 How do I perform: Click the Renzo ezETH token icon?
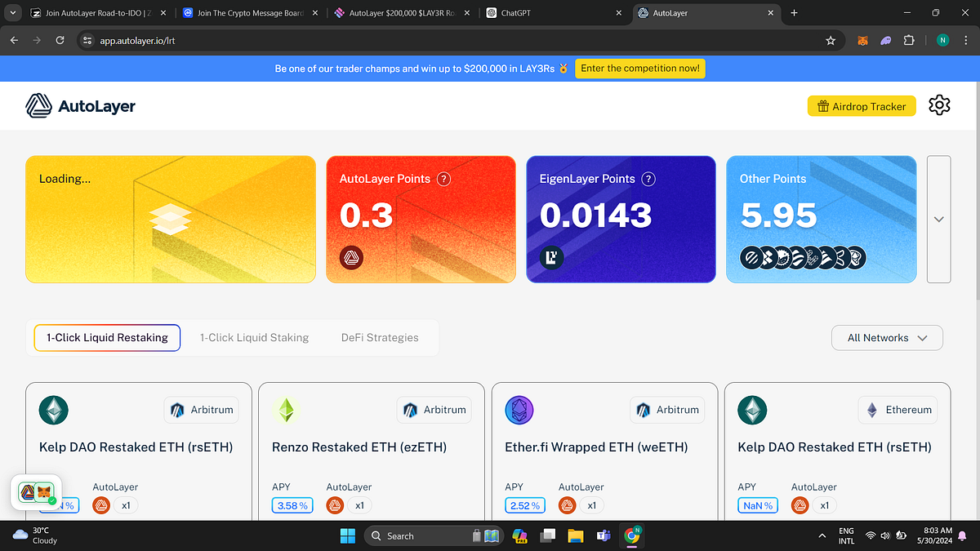287,410
